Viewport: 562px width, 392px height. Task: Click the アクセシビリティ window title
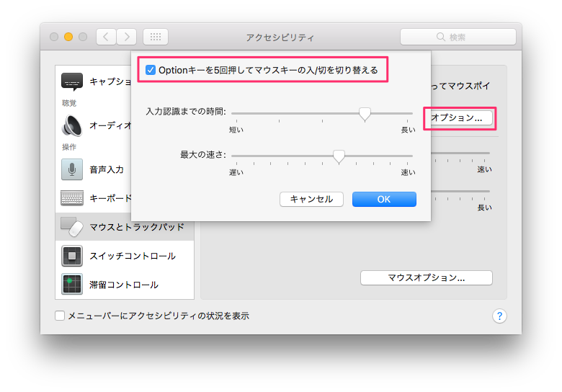(280, 37)
